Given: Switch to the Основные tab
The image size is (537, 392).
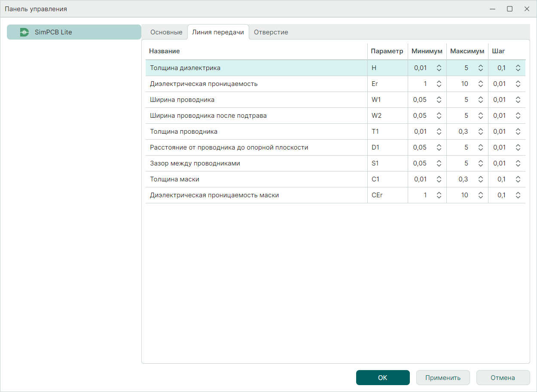Looking at the screenshot, I should coord(166,32).
